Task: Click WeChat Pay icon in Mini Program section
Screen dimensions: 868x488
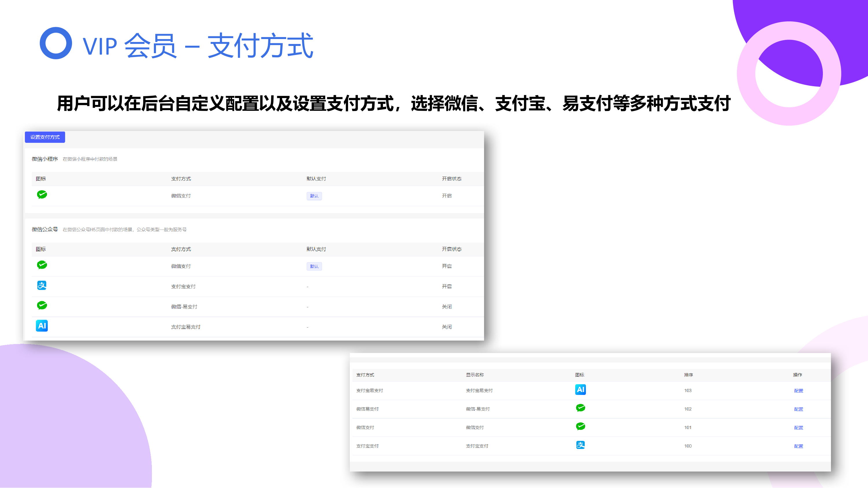Action: 42,195
